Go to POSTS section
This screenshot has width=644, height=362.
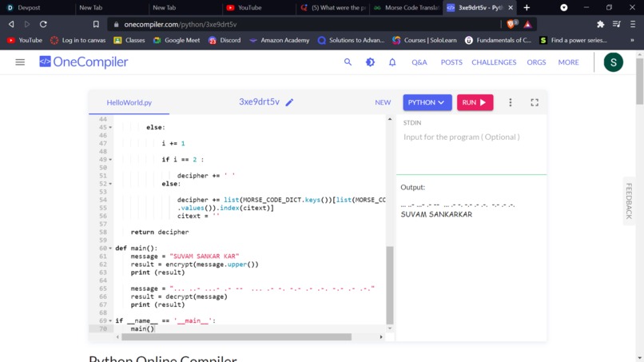[451, 62]
